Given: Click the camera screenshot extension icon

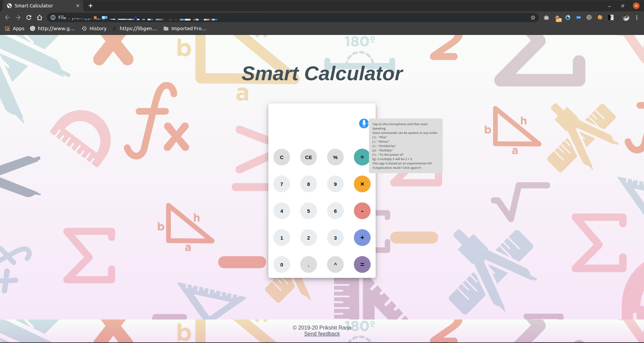Looking at the screenshot, I should point(546,17).
